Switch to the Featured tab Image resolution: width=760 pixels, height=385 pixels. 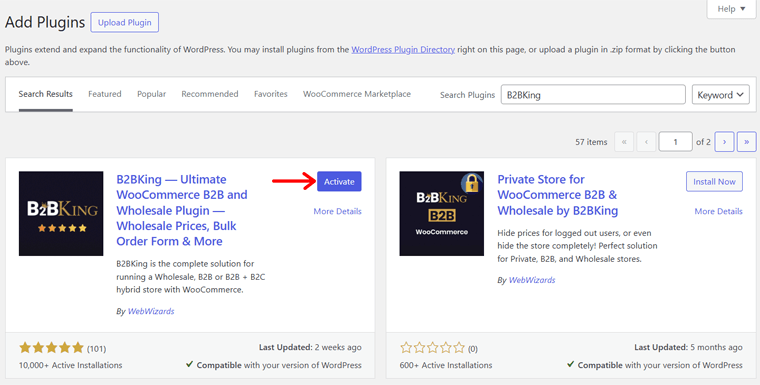105,94
